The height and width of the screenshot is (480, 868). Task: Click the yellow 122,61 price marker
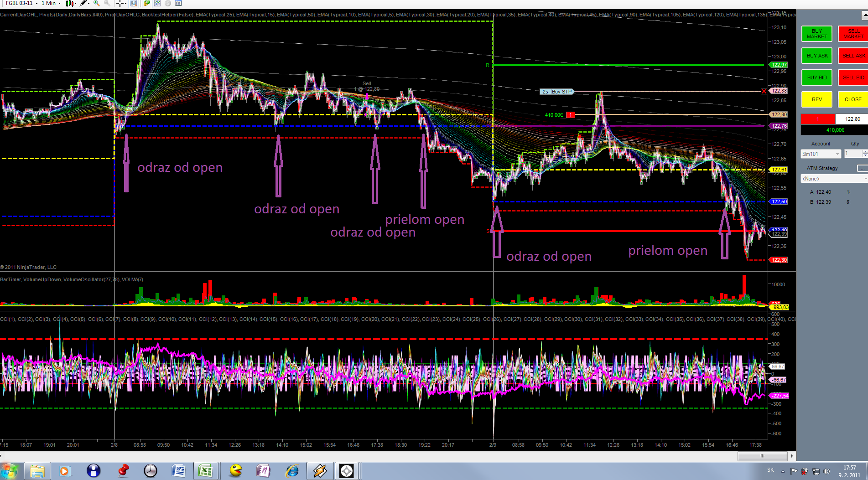tap(779, 170)
